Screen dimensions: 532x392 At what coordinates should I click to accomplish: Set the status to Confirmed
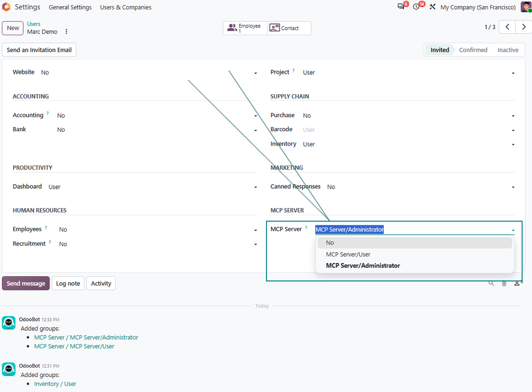click(x=473, y=50)
